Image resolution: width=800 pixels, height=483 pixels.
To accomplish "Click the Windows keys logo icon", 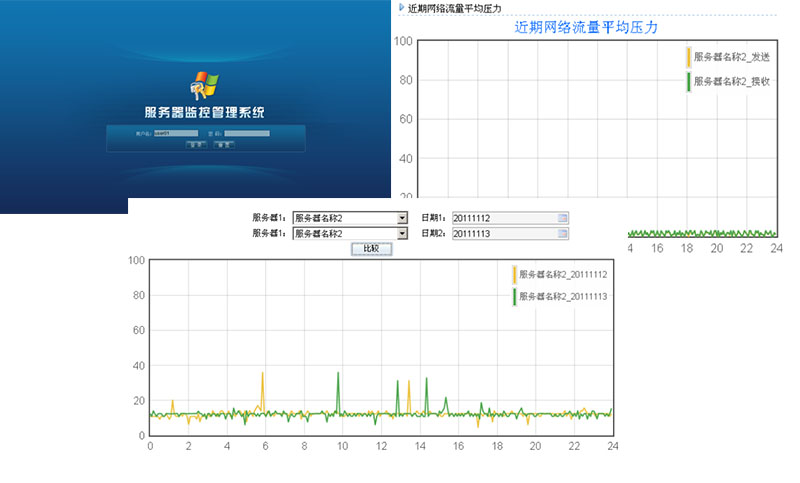I will [x=204, y=85].
